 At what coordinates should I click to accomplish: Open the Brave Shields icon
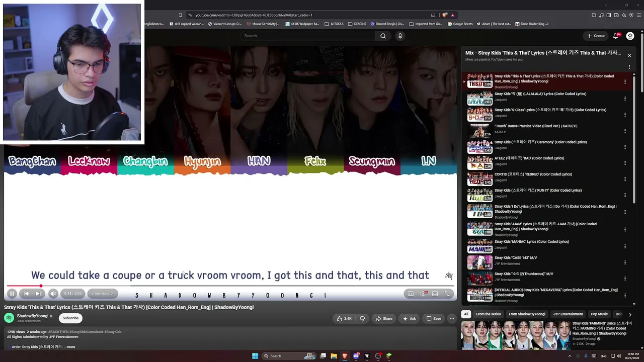445,15
